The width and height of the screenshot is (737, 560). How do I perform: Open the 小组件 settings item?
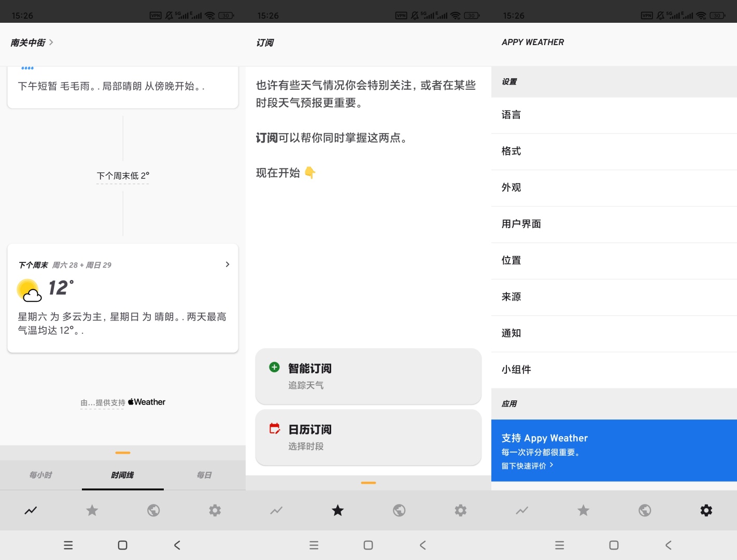(x=614, y=370)
